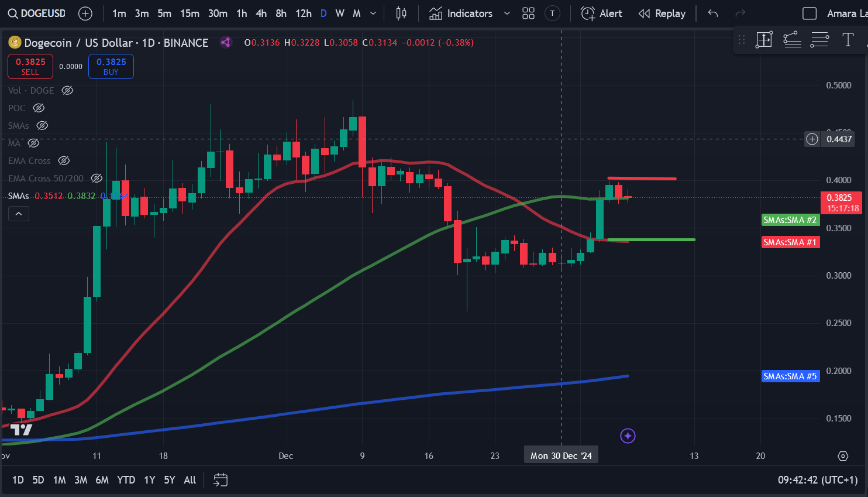
Task: Open the candlestick chart type selector
Action: point(401,13)
